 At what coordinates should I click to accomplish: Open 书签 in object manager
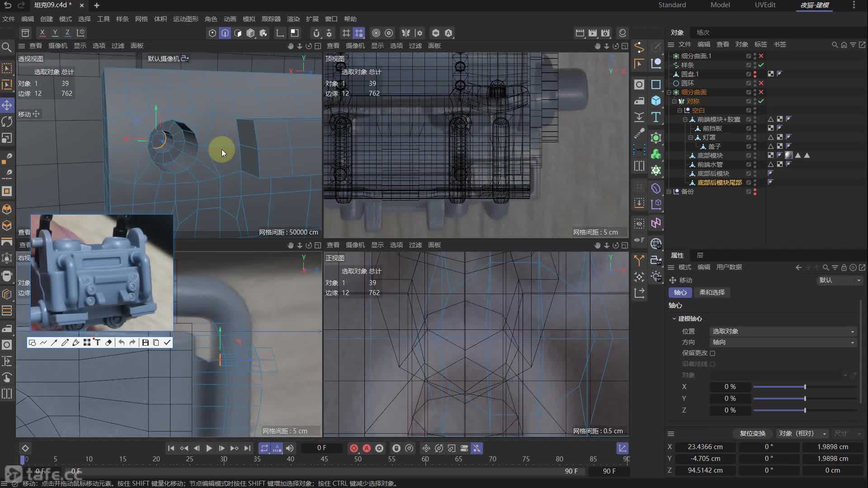(779, 44)
